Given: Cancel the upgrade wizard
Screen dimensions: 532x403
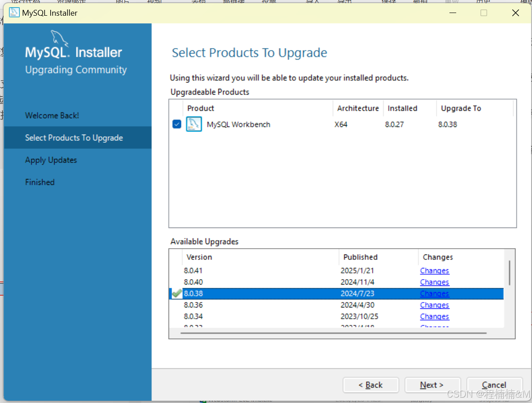Looking at the screenshot, I should 494,385.
